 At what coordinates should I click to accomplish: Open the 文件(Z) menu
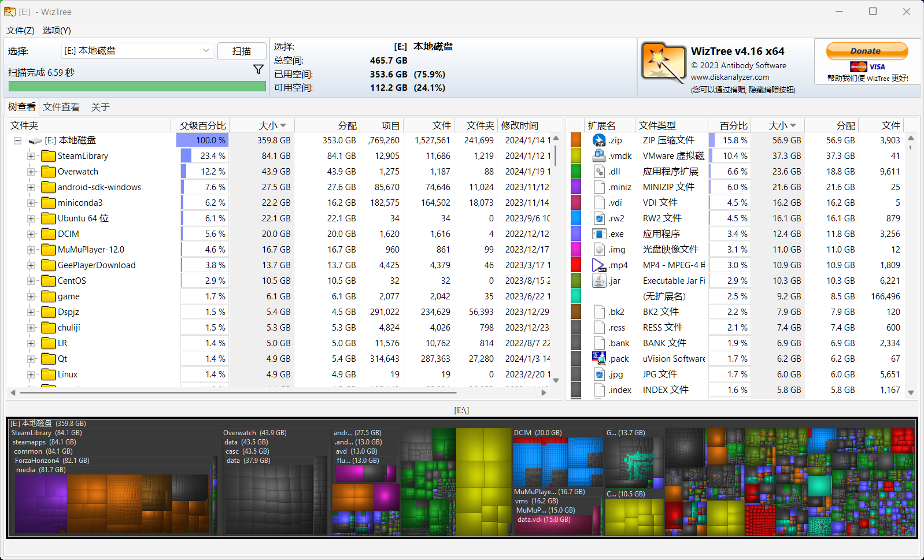pos(20,30)
